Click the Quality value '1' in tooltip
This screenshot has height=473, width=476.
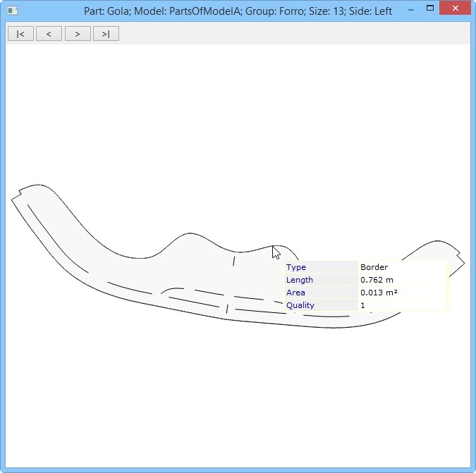[x=362, y=305]
